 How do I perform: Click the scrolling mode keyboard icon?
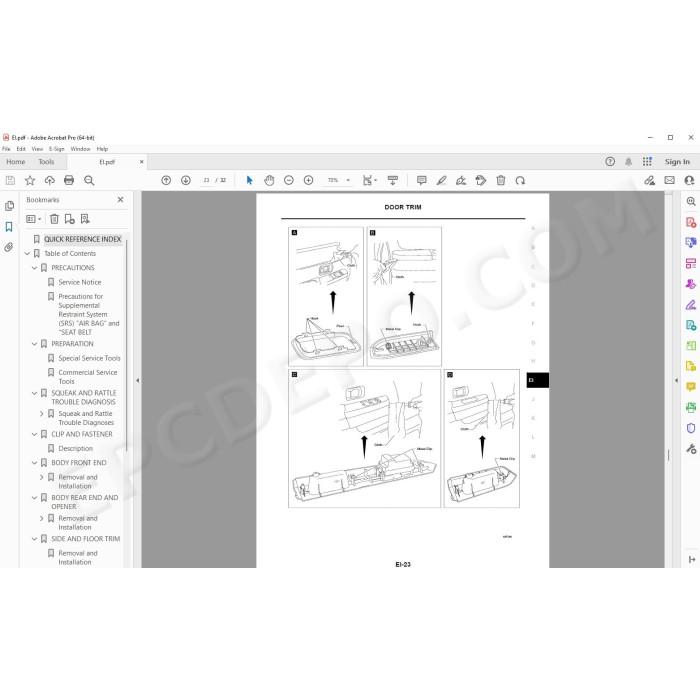pyautogui.click(x=392, y=180)
